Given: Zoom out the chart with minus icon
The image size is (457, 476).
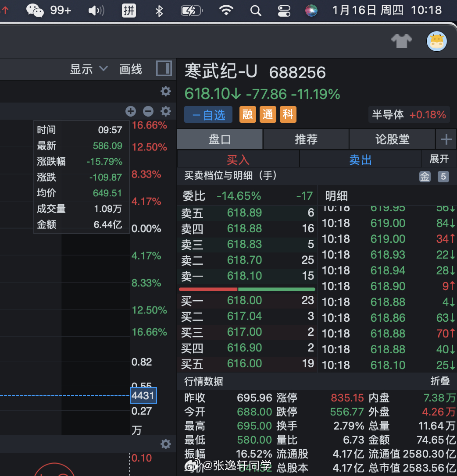Looking at the screenshot, I should tap(148, 111).
